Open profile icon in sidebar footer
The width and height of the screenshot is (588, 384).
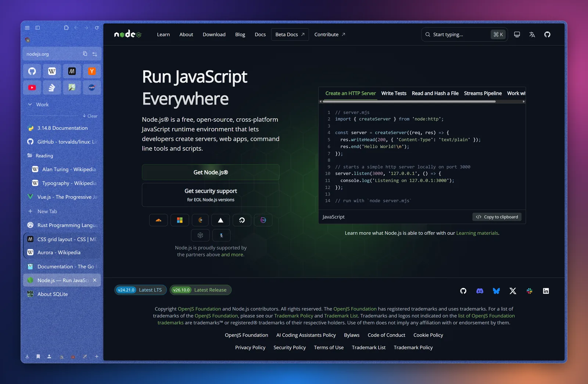(x=49, y=356)
